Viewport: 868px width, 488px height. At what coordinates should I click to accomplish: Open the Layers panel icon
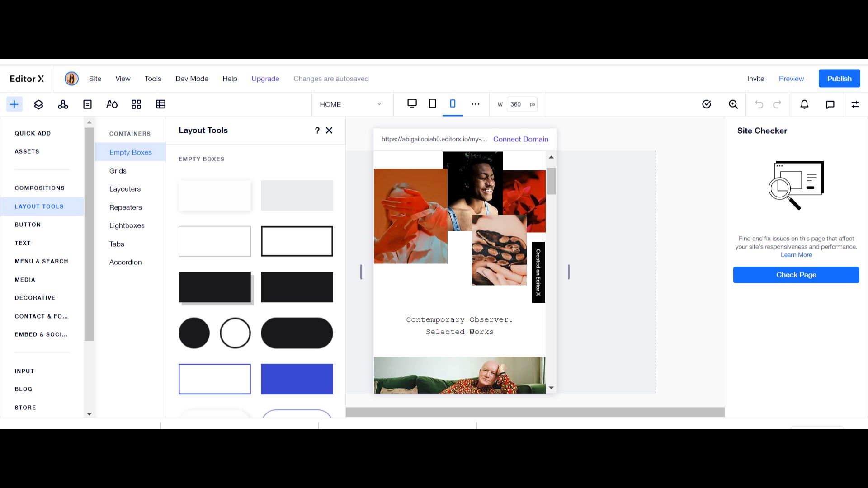point(38,104)
